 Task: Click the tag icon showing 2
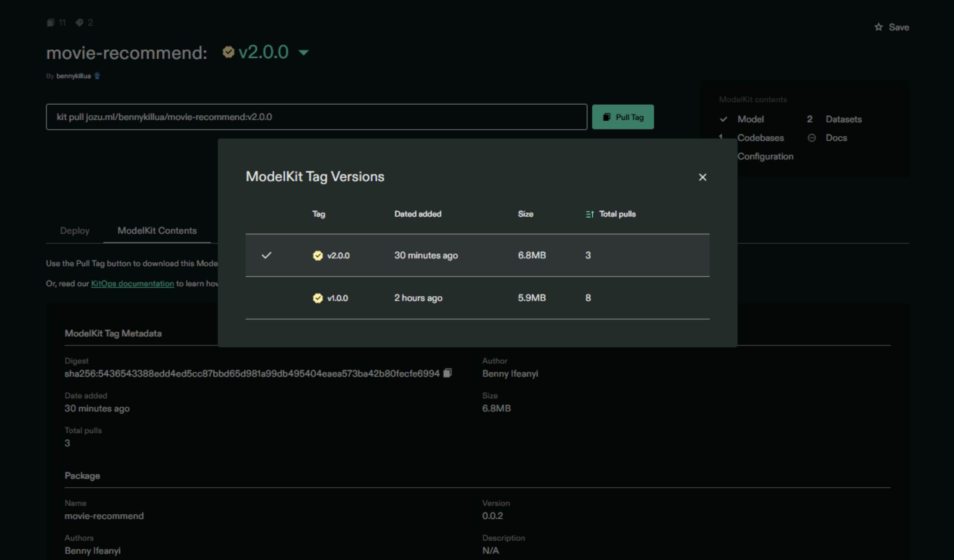[x=79, y=22]
